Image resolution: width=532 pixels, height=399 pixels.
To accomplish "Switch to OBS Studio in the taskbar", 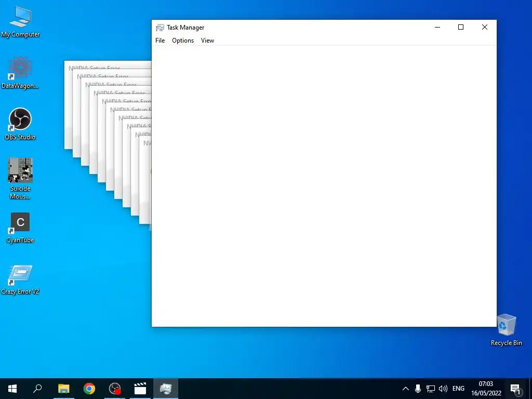I will 115,389.
